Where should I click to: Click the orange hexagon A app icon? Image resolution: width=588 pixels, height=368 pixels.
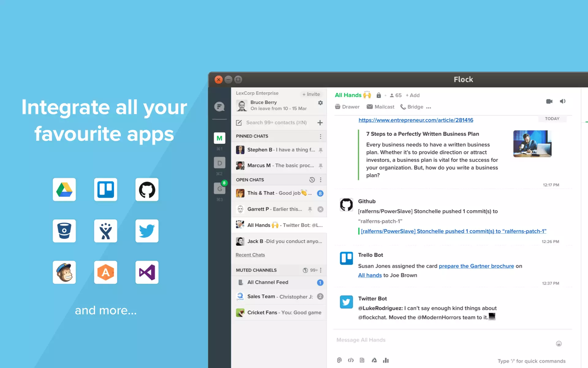pyautogui.click(x=106, y=272)
